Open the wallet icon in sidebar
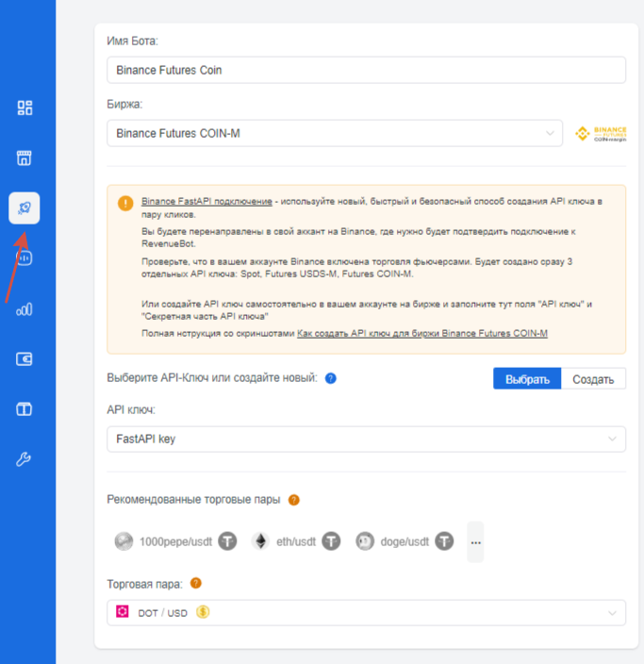This screenshot has height=664, width=644. click(25, 359)
